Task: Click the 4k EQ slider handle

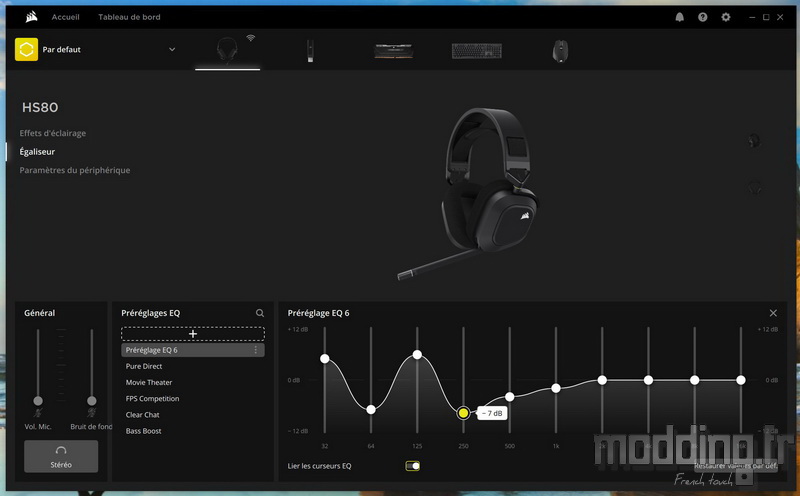Action: pos(648,380)
